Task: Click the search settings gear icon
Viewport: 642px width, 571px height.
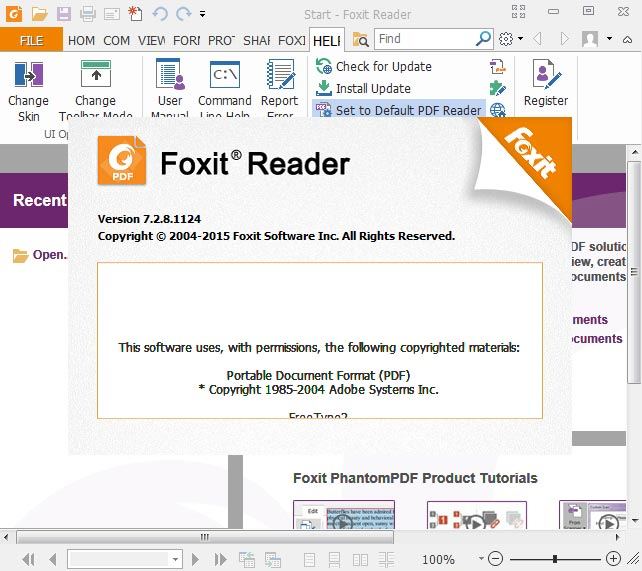Action: 506,39
